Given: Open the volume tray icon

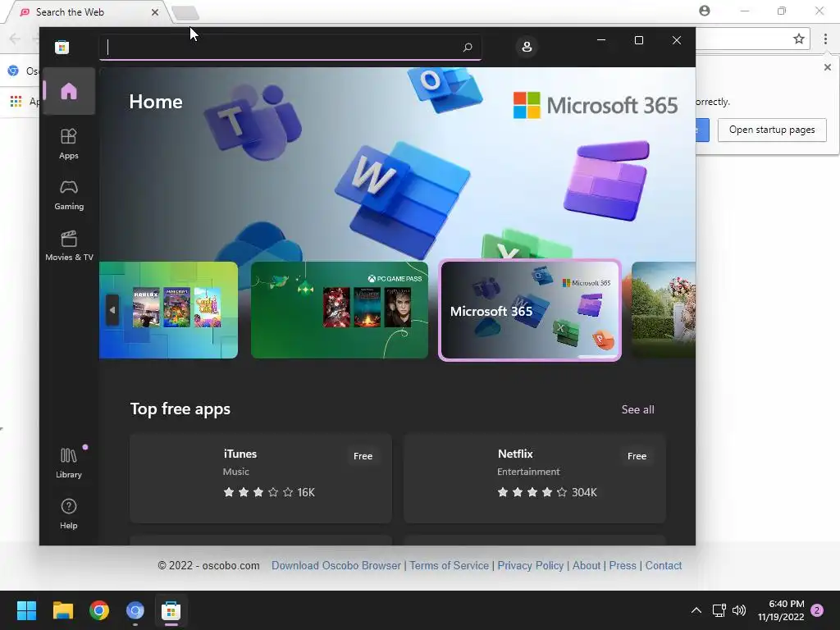Looking at the screenshot, I should (x=739, y=610).
